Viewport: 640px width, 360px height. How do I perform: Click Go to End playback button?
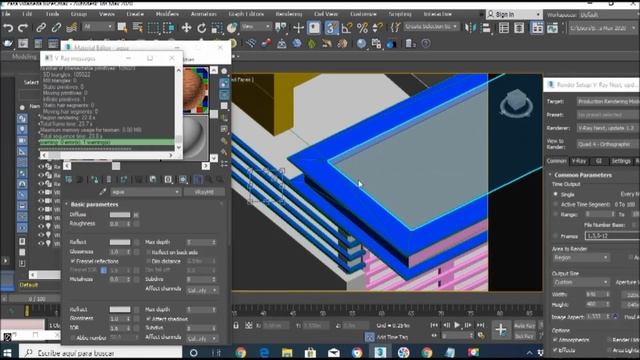click(481, 325)
